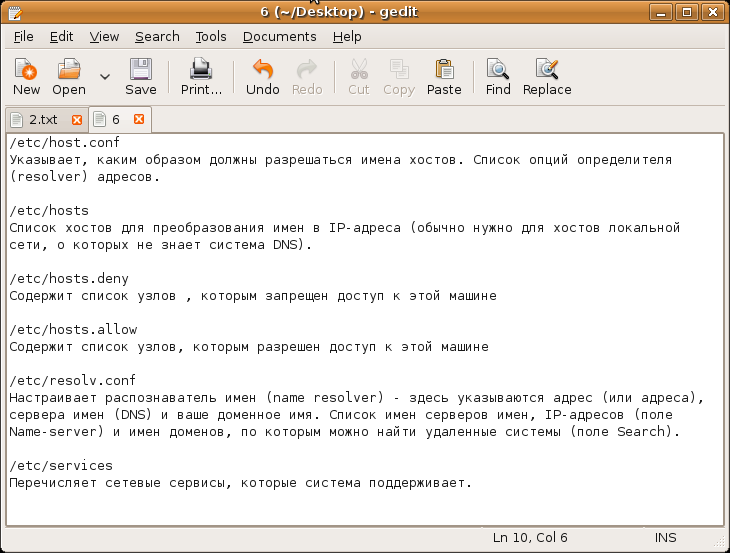Image resolution: width=730 pixels, height=553 pixels.
Task: Open the Help menu
Action: [x=347, y=36]
